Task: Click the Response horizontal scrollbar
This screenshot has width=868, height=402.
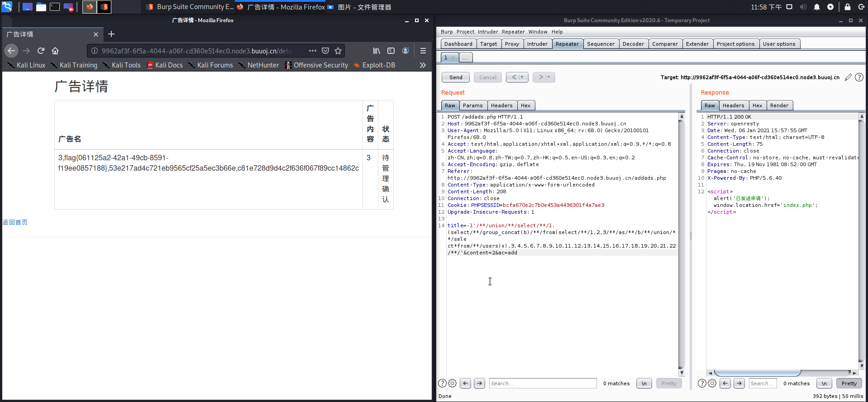Action: [x=758, y=373]
